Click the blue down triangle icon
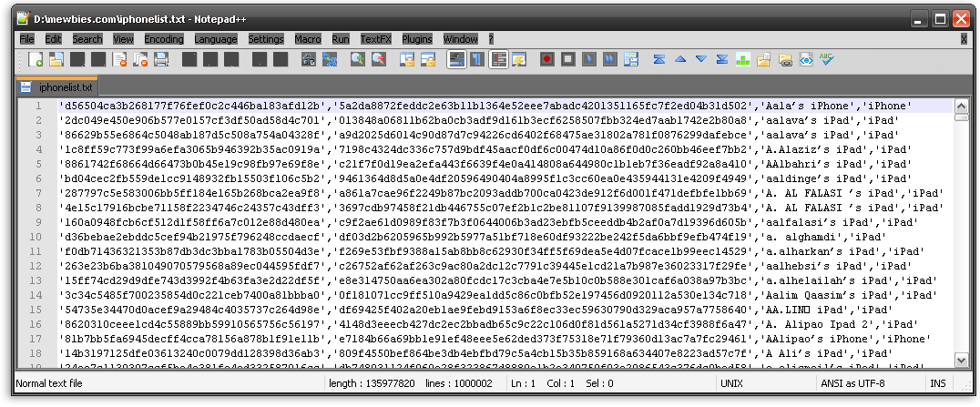 [x=701, y=59]
